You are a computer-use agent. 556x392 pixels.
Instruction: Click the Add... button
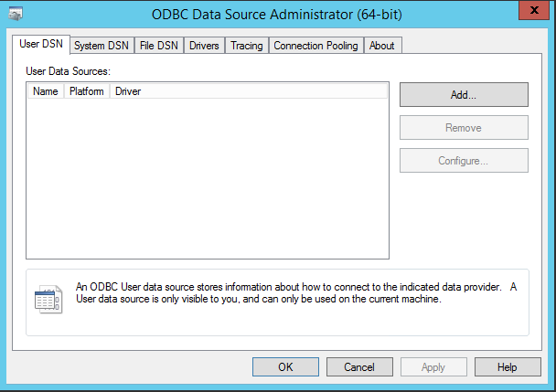coord(464,94)
